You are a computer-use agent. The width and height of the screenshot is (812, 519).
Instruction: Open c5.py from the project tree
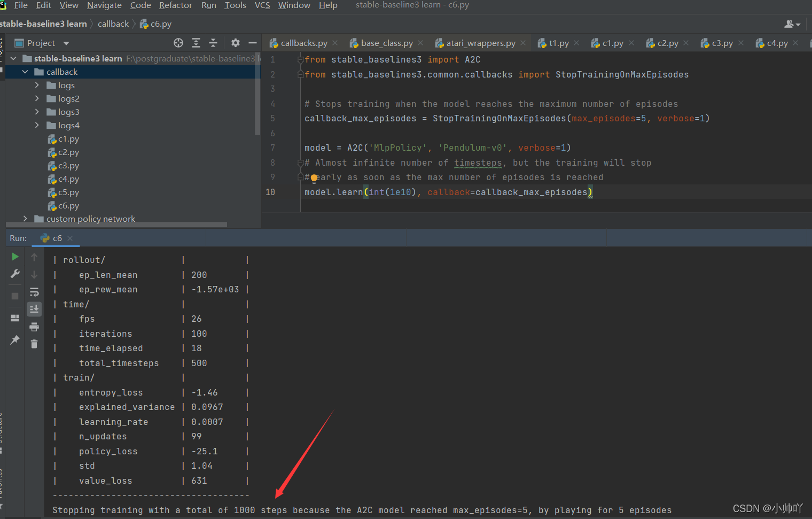(x=69, y=192)
